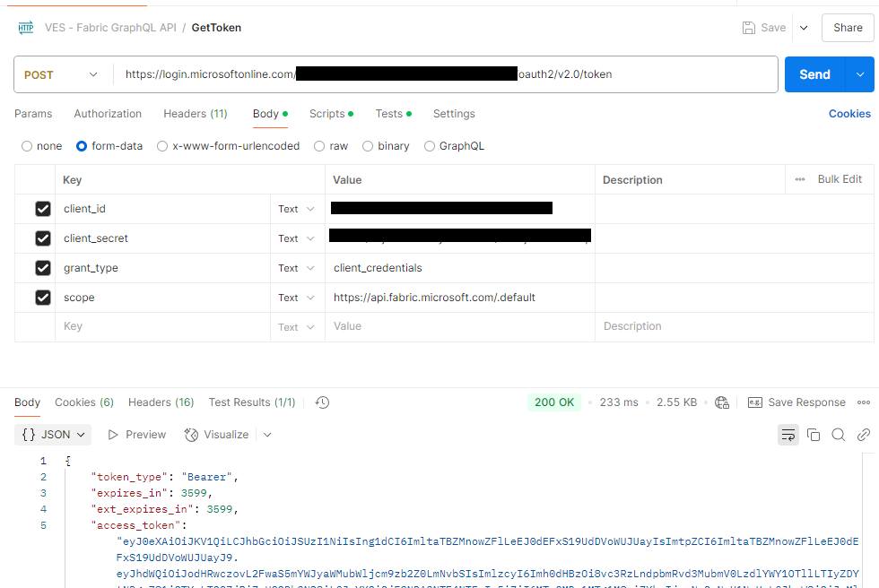
Task: Open the request history clock icon
Action: click(x=321, y=402)
